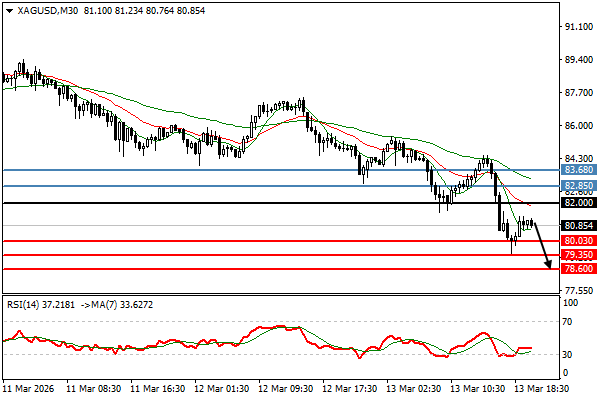The width and height of the screenshot is (600, 400).
Task: Select the 79.350 red support tag
Action: 578,255
